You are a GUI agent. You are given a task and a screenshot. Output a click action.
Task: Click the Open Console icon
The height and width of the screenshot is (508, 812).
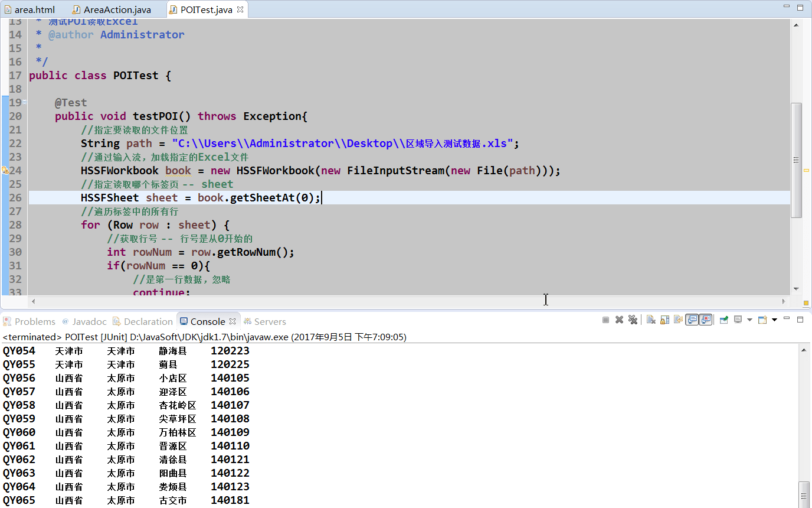762,319
